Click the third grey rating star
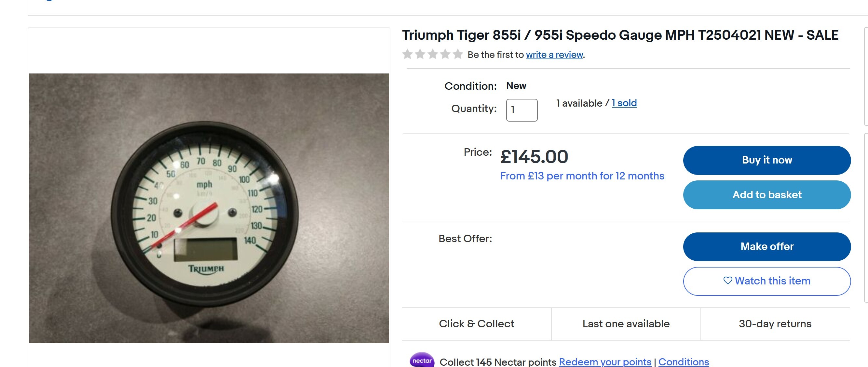The height and width of the screenshot is (367, 868). point(433,54)
